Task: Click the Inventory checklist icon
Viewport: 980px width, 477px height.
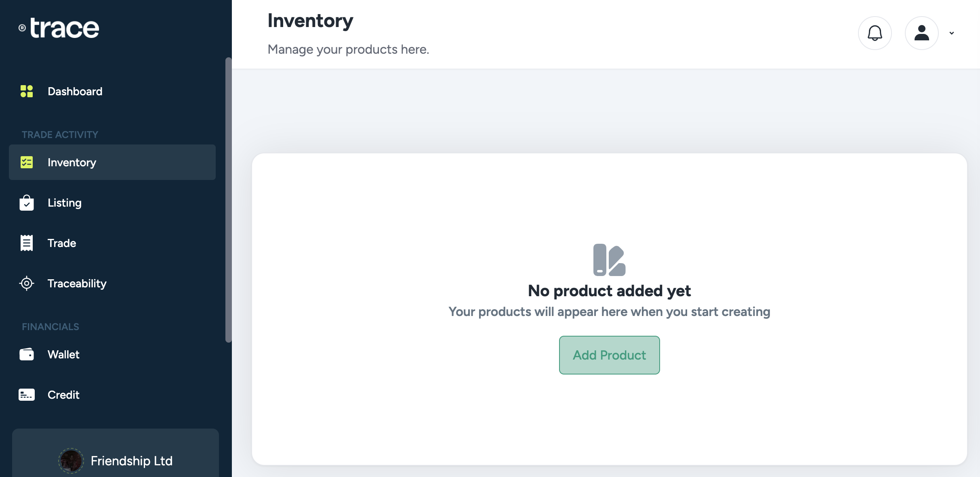Action: (x=27, y=162)
